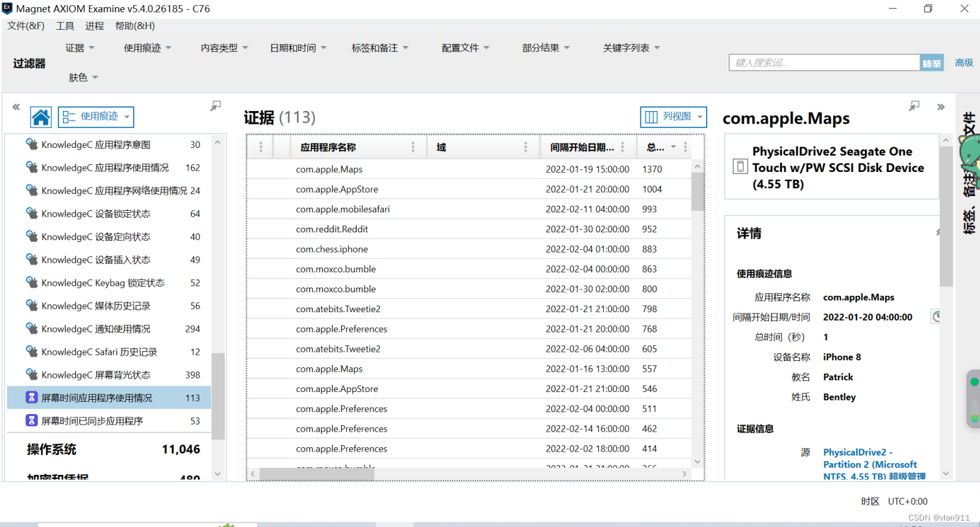This screenshot has width=980, height=527.
Task: Open column menu dots for 域 column
Action: point(525,147)
